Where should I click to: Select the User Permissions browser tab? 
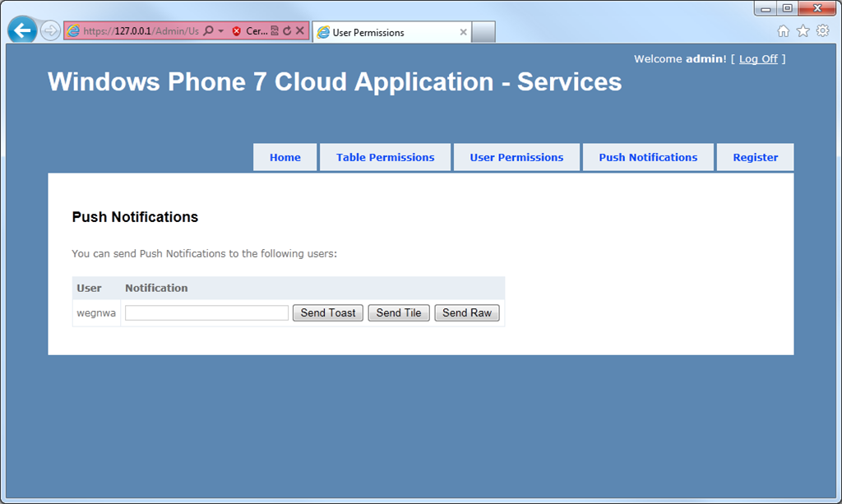pyautogui.click(x=392, y=32)
